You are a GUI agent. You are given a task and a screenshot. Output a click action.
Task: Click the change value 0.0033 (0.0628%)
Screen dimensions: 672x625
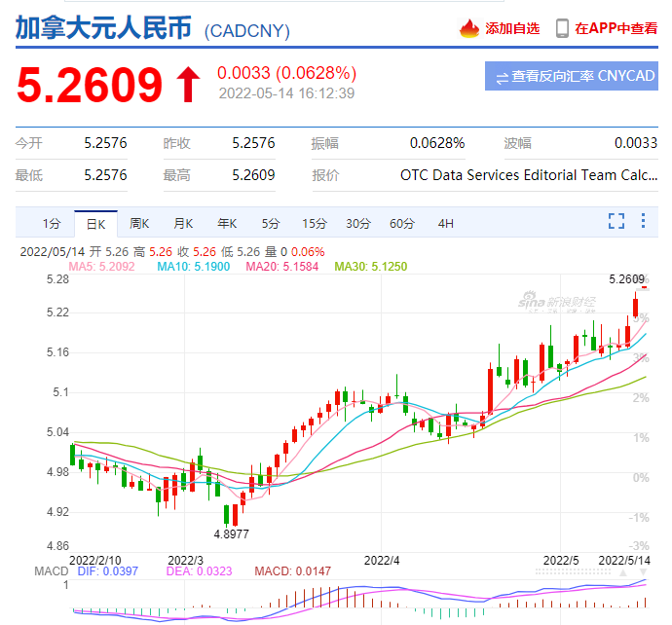pyautogui.click(x=286, y=73)
